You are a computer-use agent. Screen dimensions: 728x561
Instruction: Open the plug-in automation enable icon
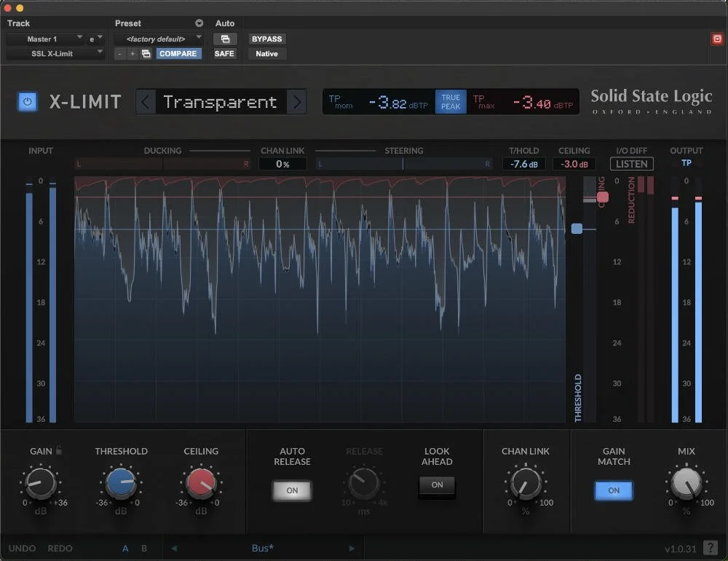[225, 39]
